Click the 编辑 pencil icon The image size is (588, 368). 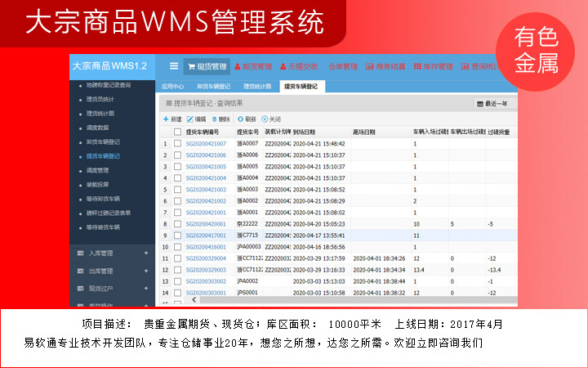tap(190, 119)
